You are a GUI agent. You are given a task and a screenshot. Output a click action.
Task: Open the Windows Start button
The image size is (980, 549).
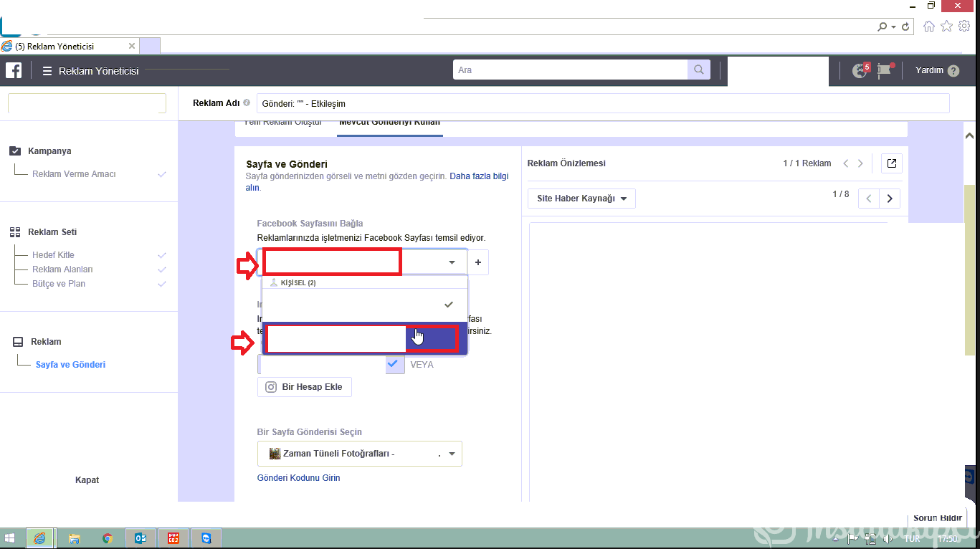10,538
